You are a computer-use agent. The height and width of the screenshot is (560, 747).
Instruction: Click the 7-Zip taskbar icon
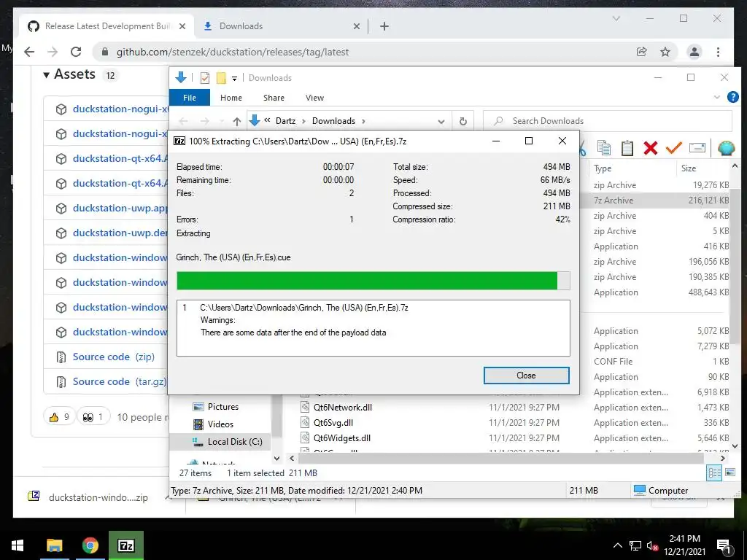tap(125, 545)
